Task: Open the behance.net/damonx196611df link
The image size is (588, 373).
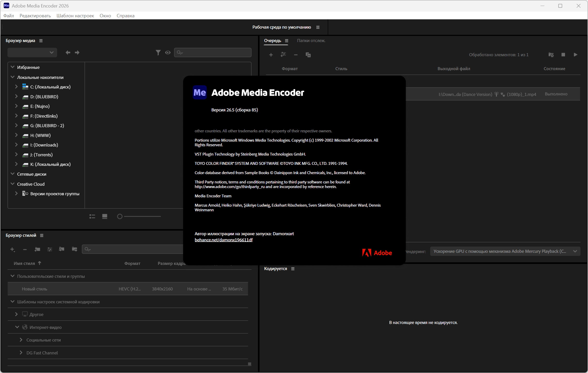Action: (223, 240)
